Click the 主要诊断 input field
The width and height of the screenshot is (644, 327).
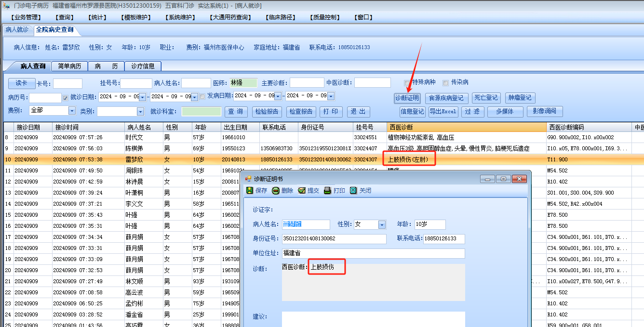pos(307,83)
